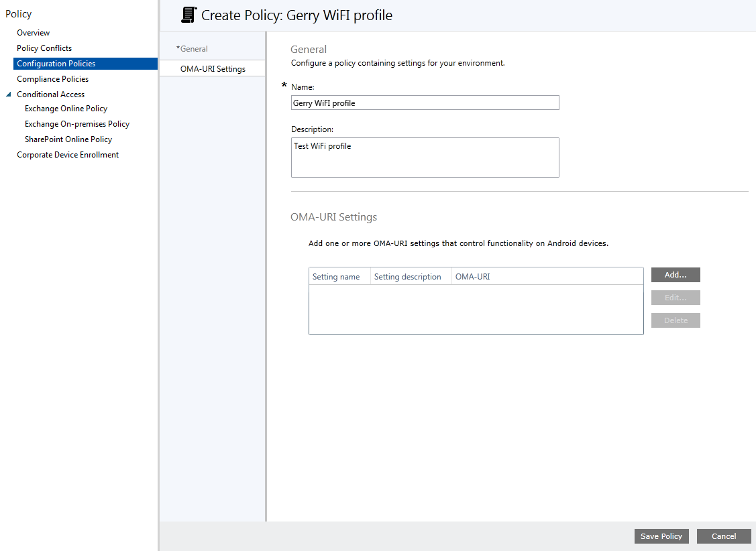Save the Gerry WiFI profile policy
Screen dimensions: 756x551
click(661, 536)
